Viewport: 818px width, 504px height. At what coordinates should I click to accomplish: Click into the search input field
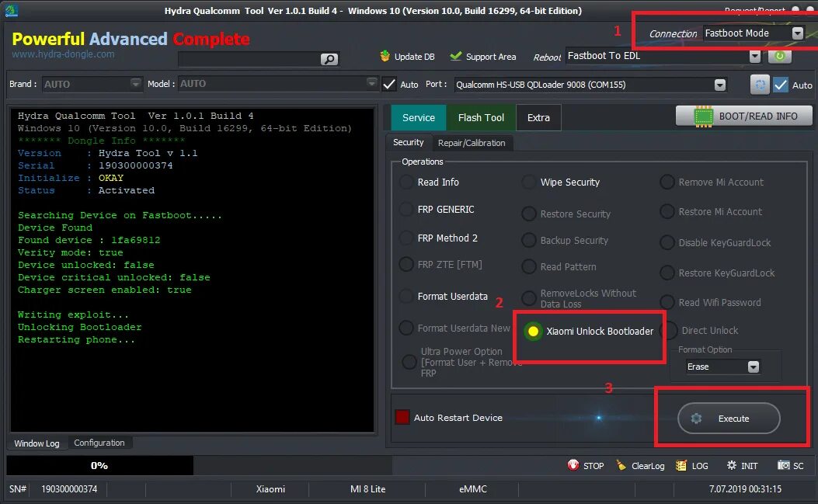[249, 60]
